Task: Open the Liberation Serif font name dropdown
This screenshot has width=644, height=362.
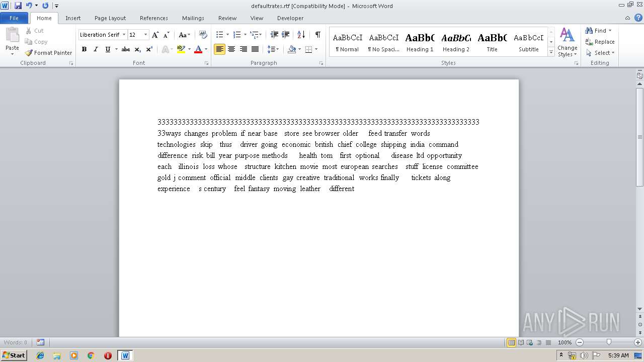Action: pos(124,35)
